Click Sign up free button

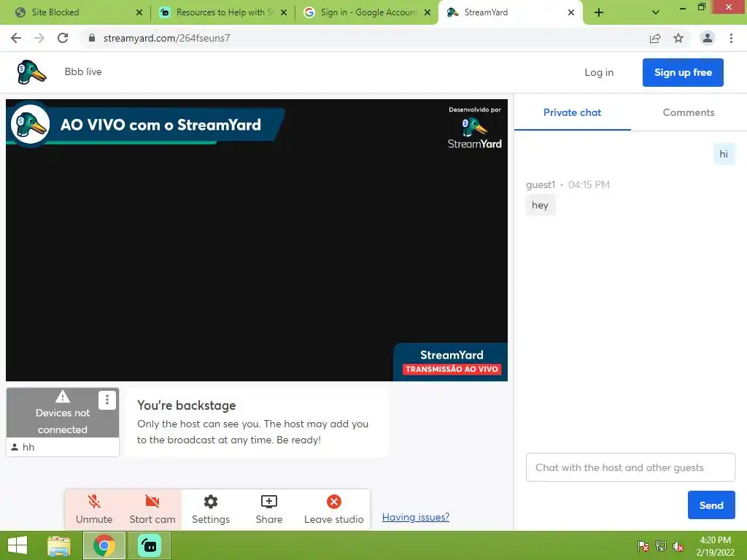(683, 72)
